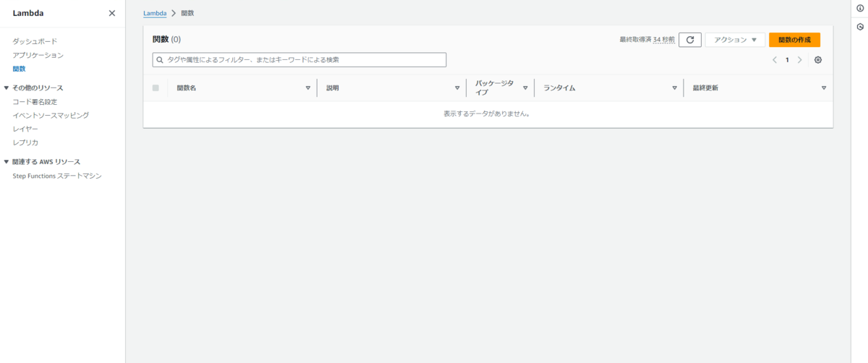The height and width of the screenshot is (363, 868).
Task: Go to next page arrow
Action: 799,60
